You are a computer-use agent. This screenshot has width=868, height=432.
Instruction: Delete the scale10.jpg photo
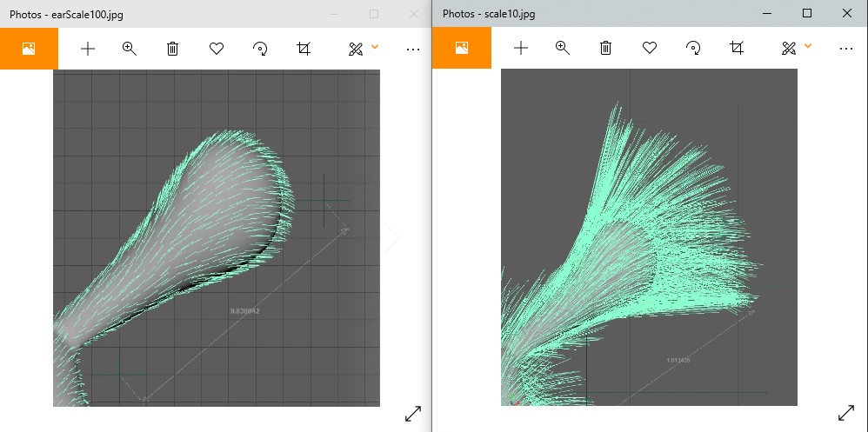[605, 49]
